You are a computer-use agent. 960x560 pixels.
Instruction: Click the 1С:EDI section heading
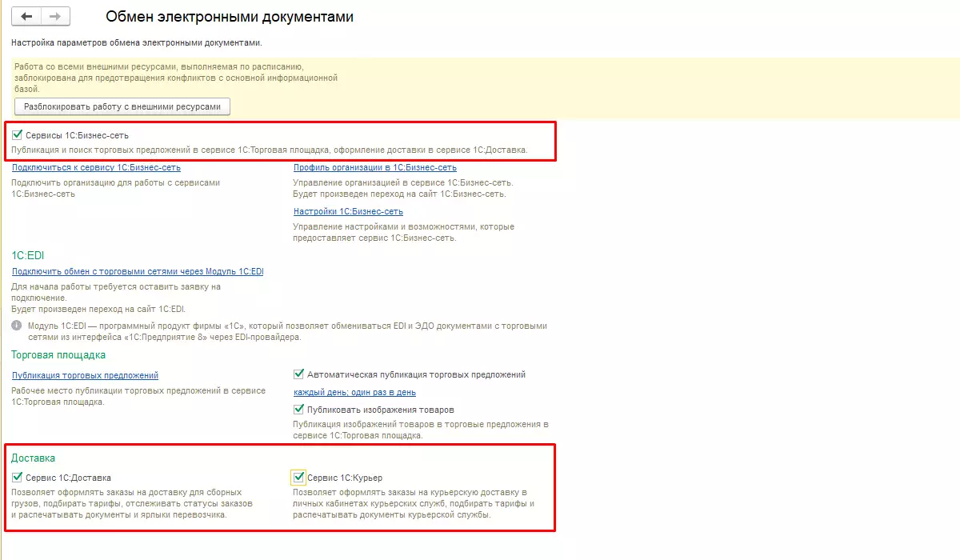tap(28, 254)
